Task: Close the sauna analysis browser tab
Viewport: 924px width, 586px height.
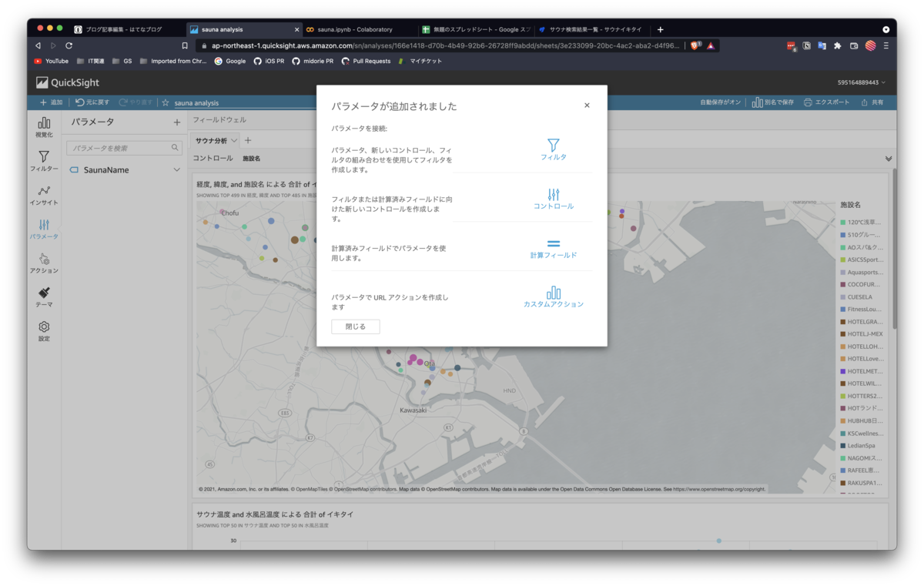Action: click(x=296, y=29)
